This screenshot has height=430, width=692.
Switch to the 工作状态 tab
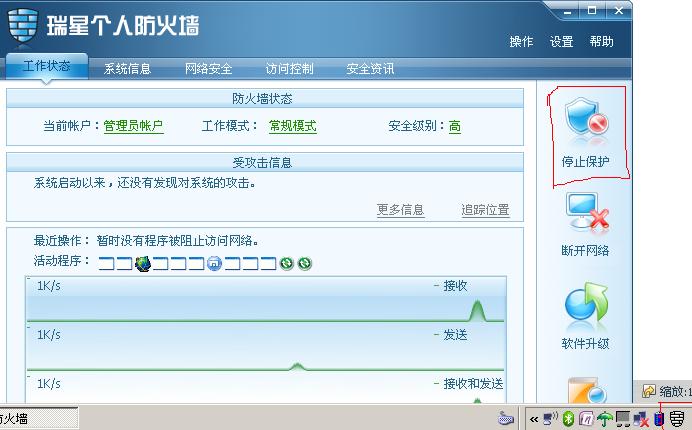coord(47,66)
